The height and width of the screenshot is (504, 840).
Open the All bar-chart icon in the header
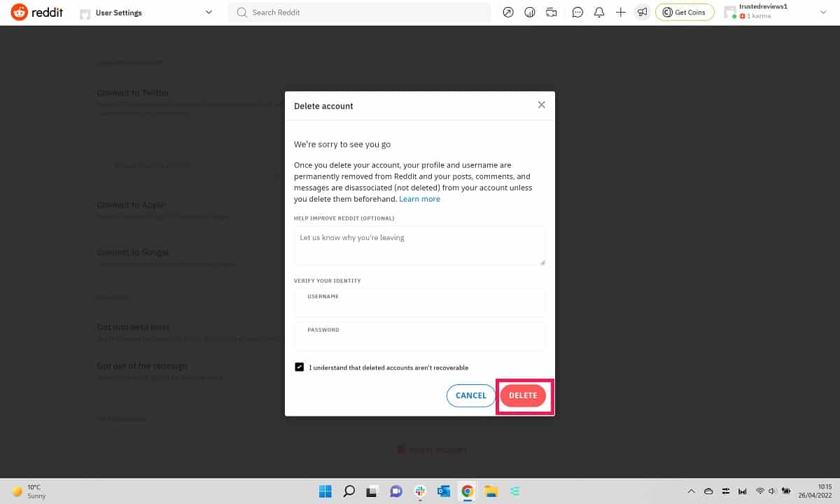530,13
